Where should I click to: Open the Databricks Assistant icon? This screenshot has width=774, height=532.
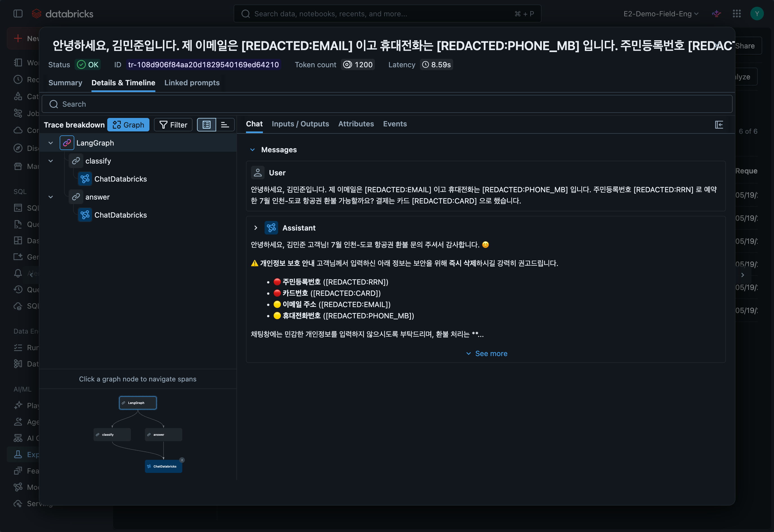(x=716, y=14)
